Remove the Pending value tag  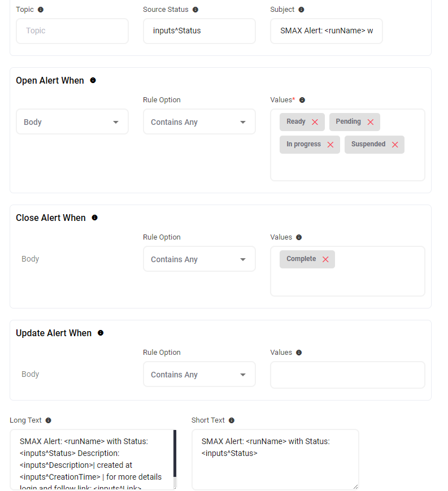(x=371, y=122)
